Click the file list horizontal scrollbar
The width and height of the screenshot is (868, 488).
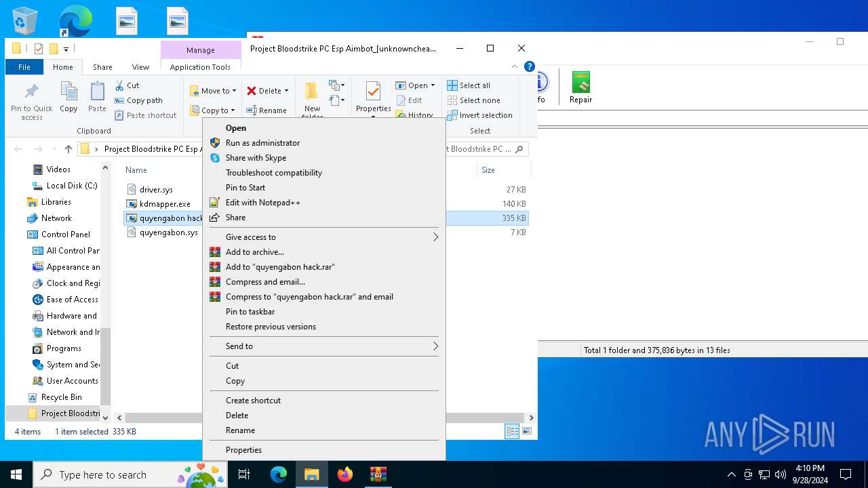[x=323, y=418]
